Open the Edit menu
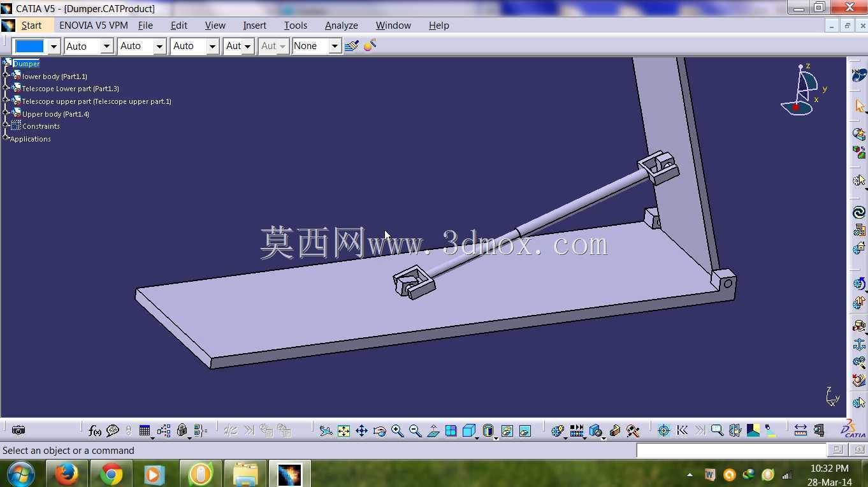868x487 pixels. pos(179,25)
